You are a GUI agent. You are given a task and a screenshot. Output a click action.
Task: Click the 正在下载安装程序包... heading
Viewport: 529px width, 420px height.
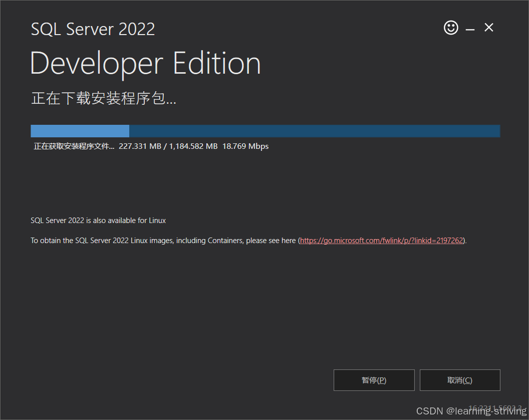tap(104, 98)
